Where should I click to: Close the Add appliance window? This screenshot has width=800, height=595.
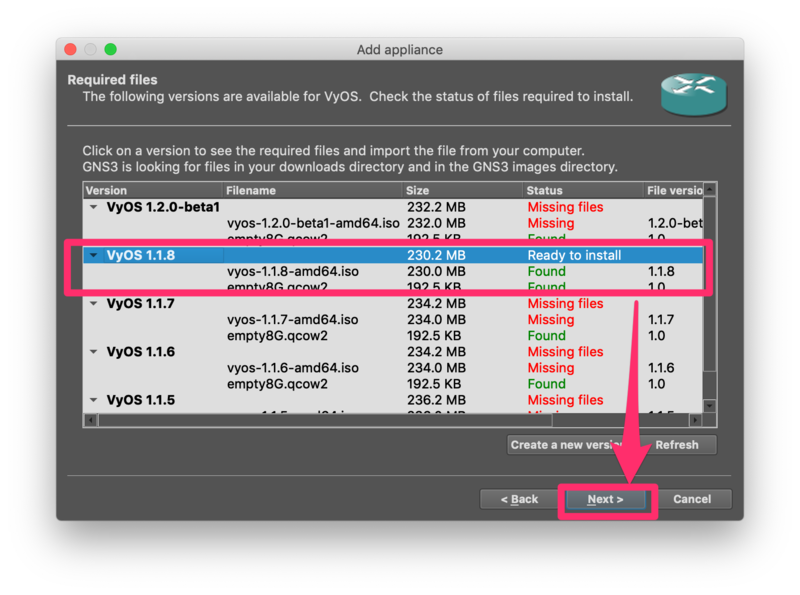point(70,49)
